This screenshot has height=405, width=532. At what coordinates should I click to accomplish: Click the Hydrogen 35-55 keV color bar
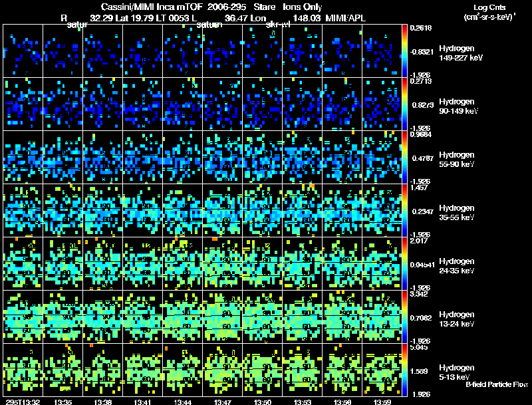[x=404, y=210]
